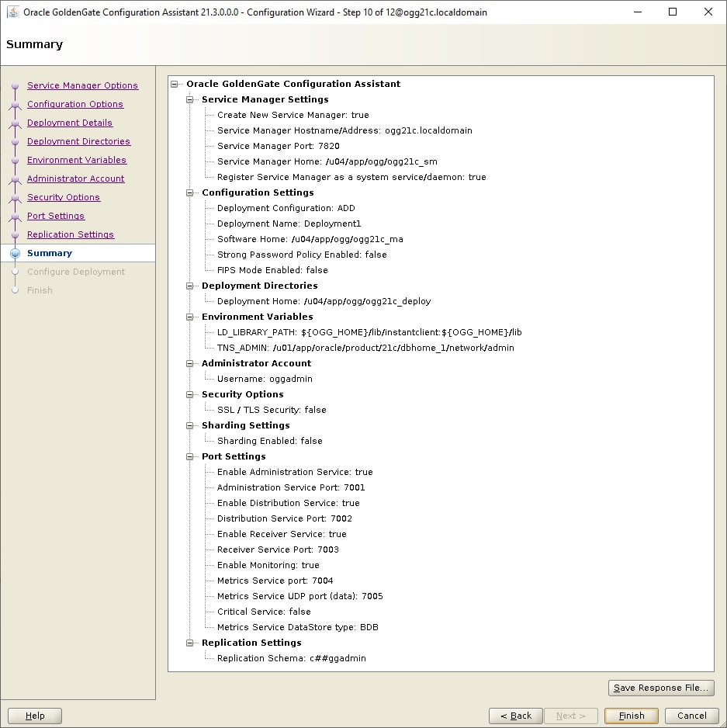Select 'Deployment Home' path row
The width and height of the screenshot is (727, 728).
click(324, 301)
